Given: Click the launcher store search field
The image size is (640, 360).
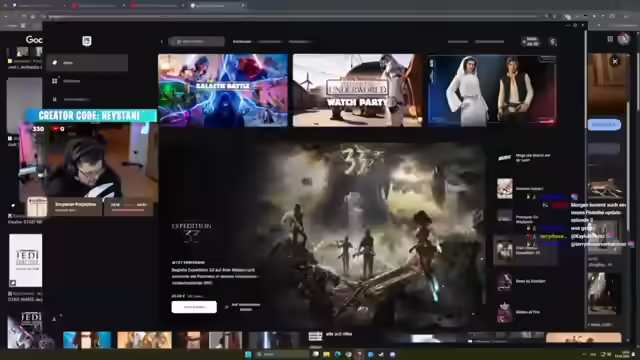Looking at the screenshot, I should click(x=196, y=42).
